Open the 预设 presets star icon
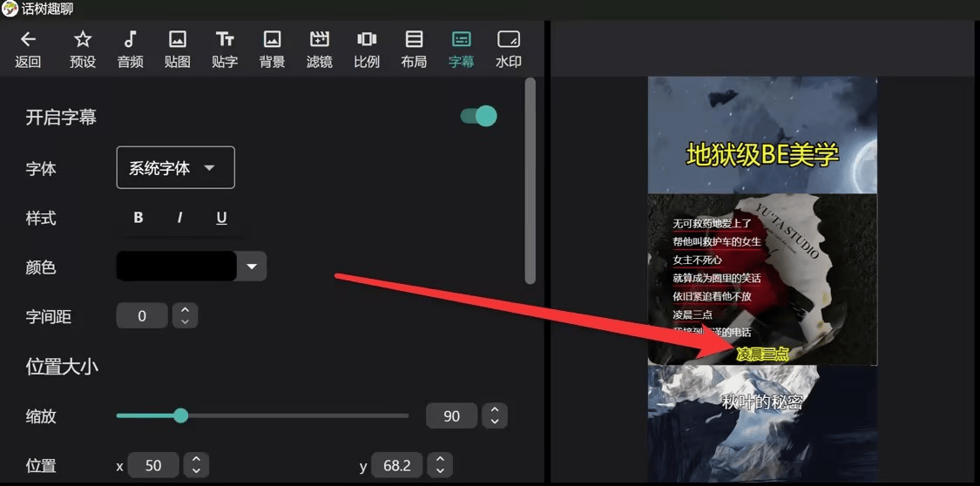Viewport: 980px width, 486px height. (83, 40)
